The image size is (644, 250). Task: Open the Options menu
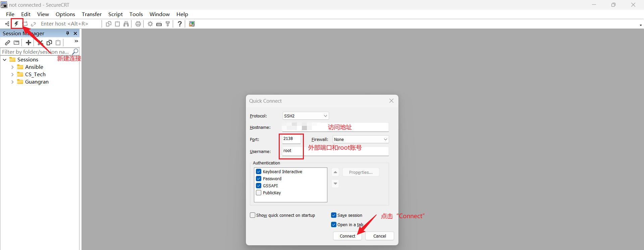(65, 14)
